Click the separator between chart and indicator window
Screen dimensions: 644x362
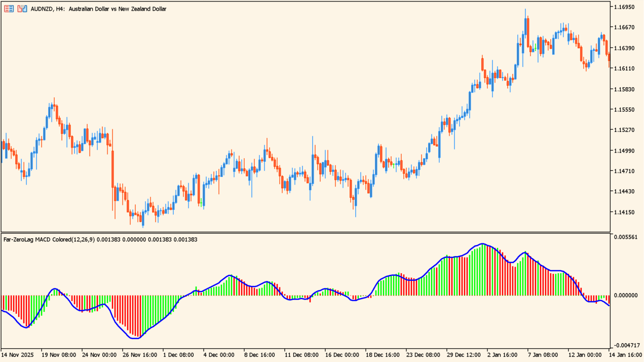click(304, 233)
